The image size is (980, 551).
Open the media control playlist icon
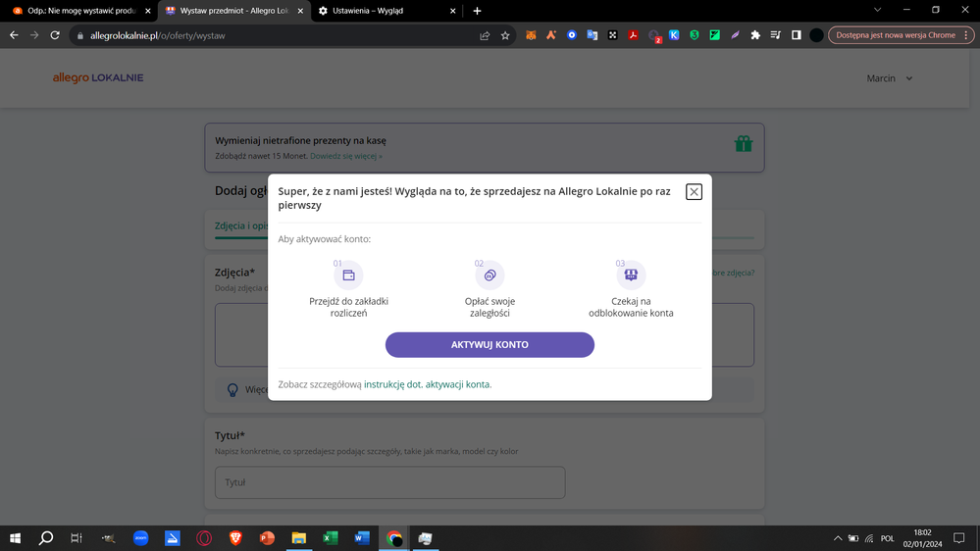[x=776, y=35]
